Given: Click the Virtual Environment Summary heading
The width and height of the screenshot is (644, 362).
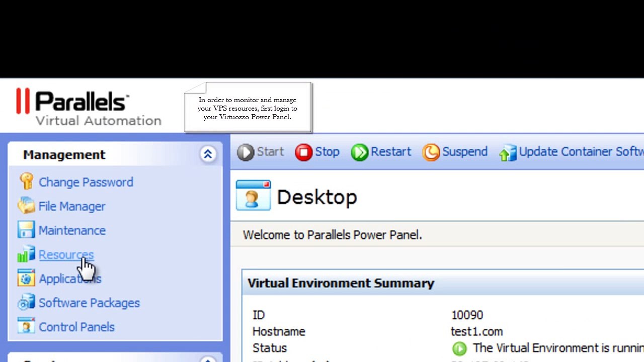Looking at the screenshot, I should [x=341, y=283].
